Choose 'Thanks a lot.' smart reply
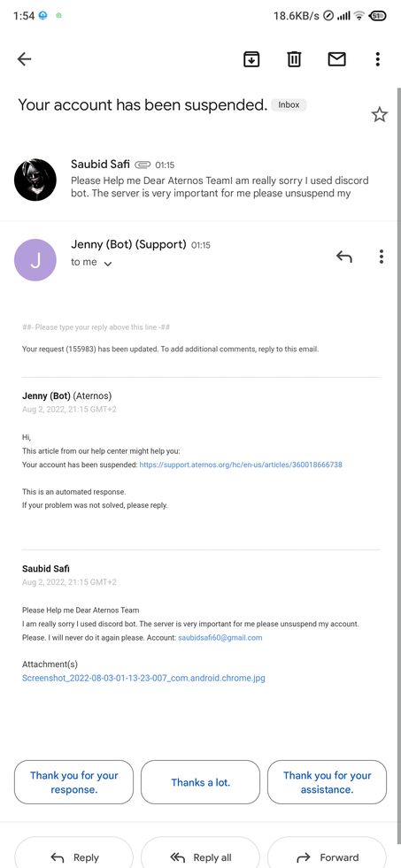Screen dimensions: 401x868 [x=200, y=782]
